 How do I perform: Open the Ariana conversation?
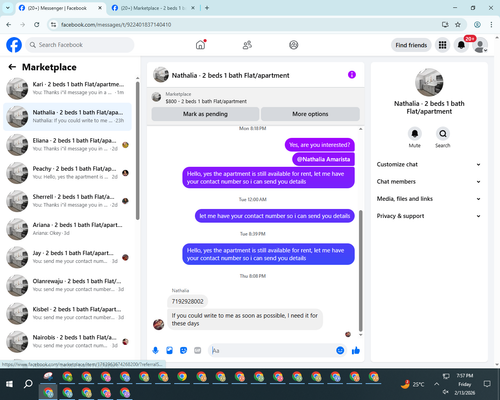(x=68, y=229)
